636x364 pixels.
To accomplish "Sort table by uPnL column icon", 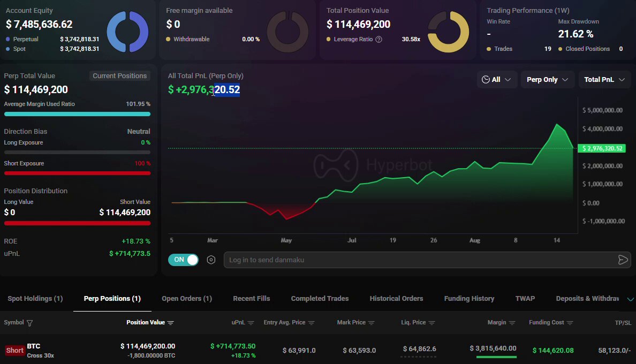I will point(251,323).
